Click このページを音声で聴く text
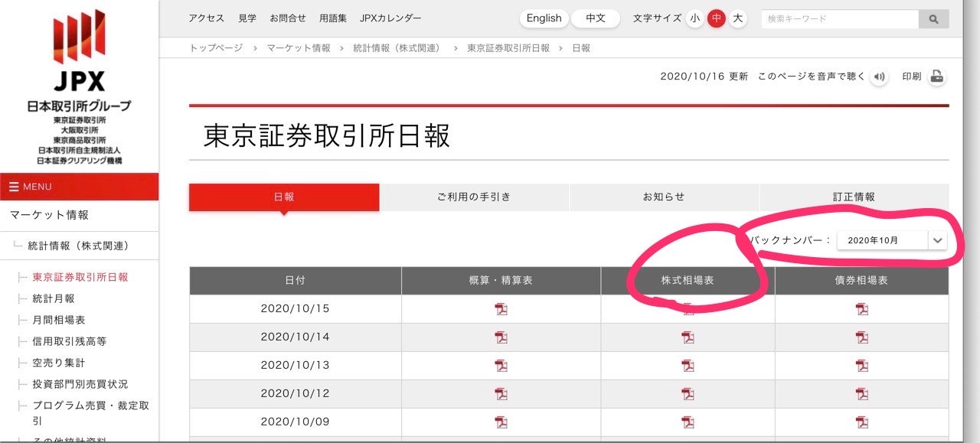980x443 pixels. point(812,77)
